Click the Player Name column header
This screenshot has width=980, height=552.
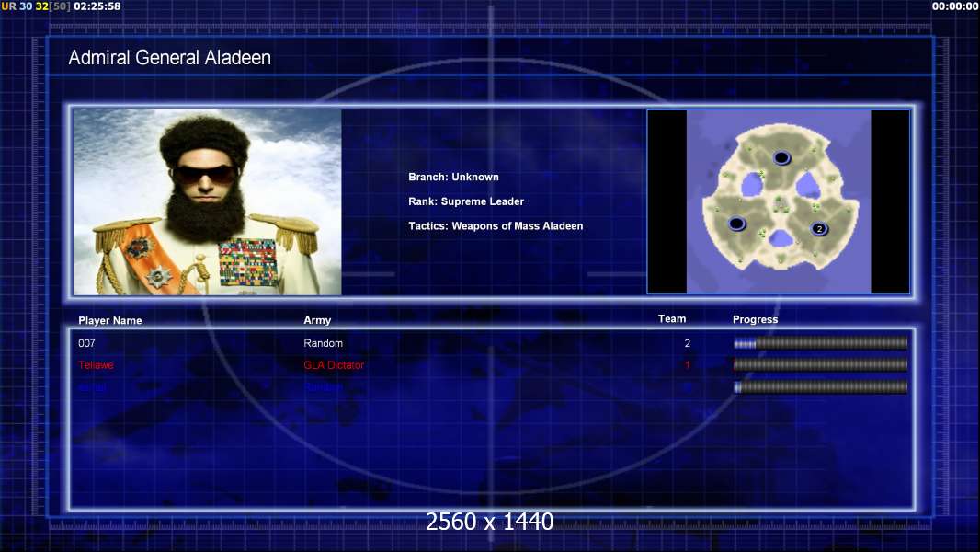point(110,321)
